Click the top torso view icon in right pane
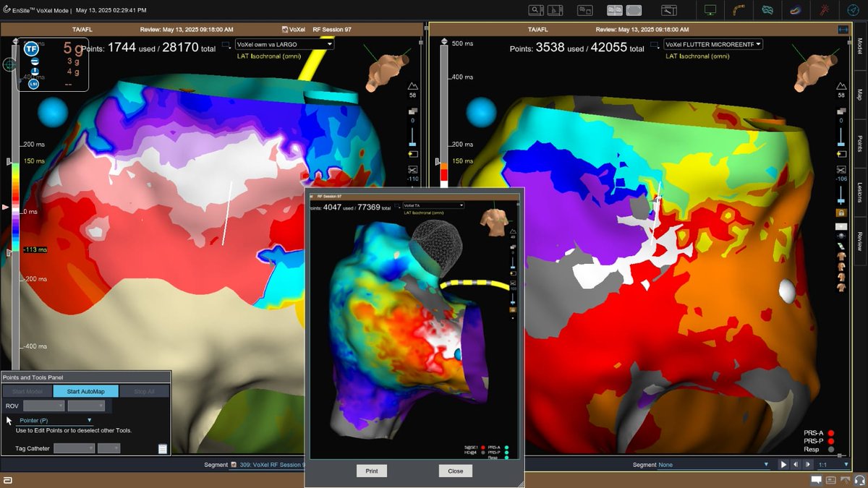The image size is (868, 488). tap(841, 257)
